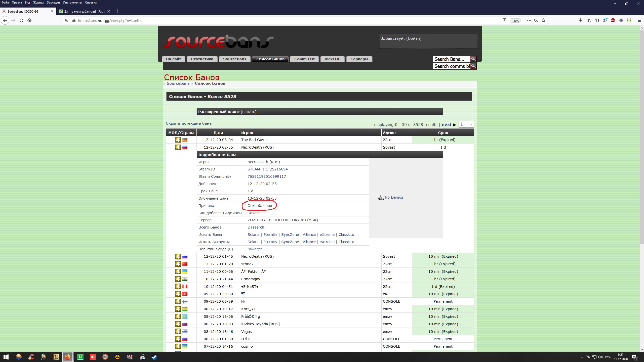The width and height of the screenshot is (644, 362).
Task: Bookmark this page with star icon
Action: pyautogui.click(x=543, y=21)
